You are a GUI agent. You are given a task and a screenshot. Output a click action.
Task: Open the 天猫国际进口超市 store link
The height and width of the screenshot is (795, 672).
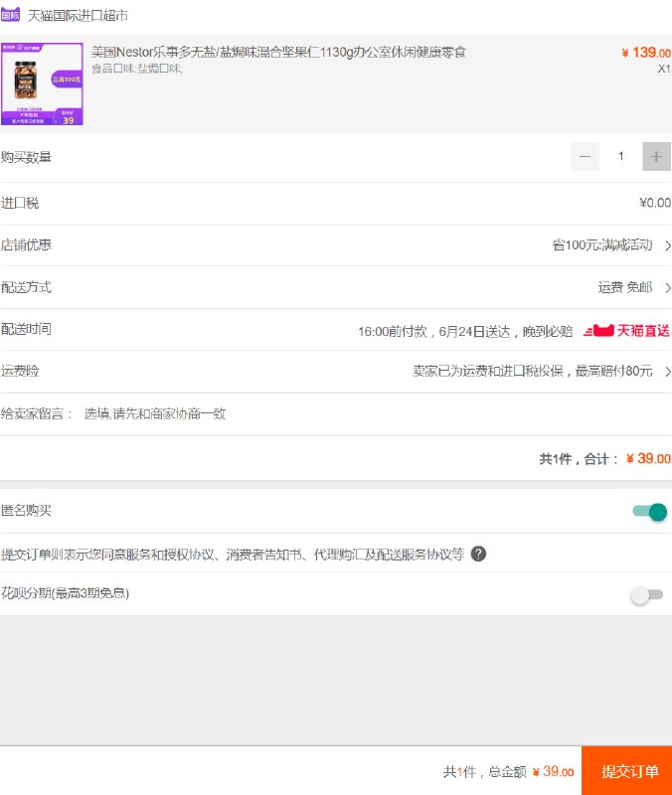78,16
